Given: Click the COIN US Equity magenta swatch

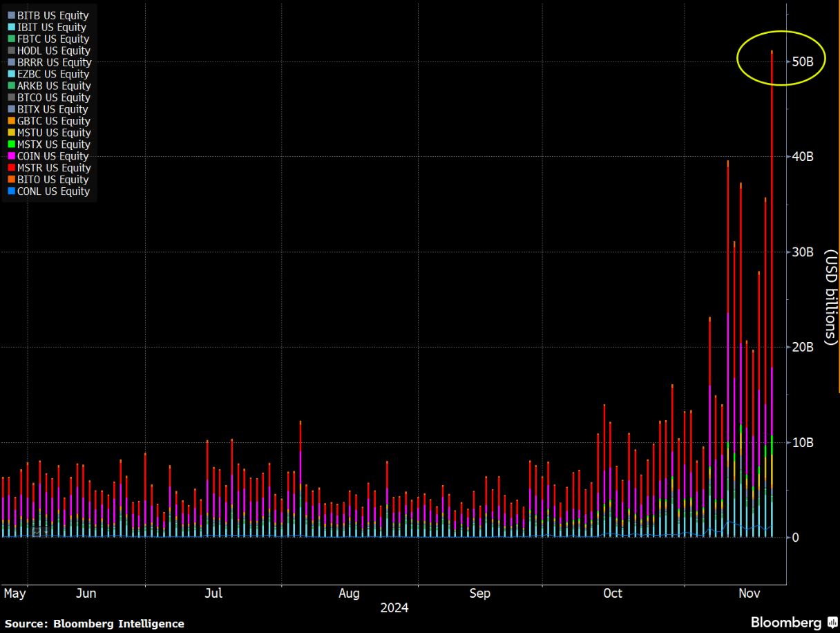Looking at the screenshot, I should click(11, 156).
